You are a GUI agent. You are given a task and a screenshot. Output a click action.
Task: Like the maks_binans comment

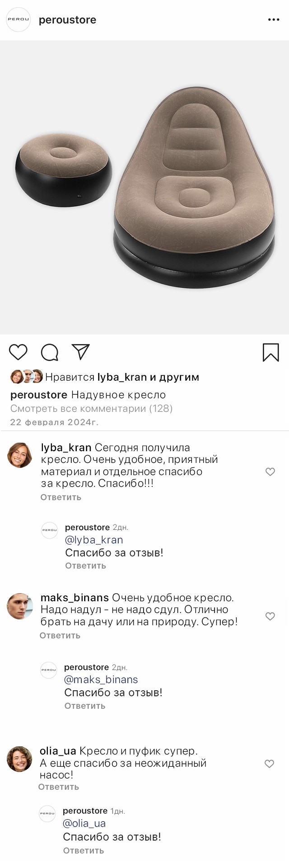pos(270,617)
